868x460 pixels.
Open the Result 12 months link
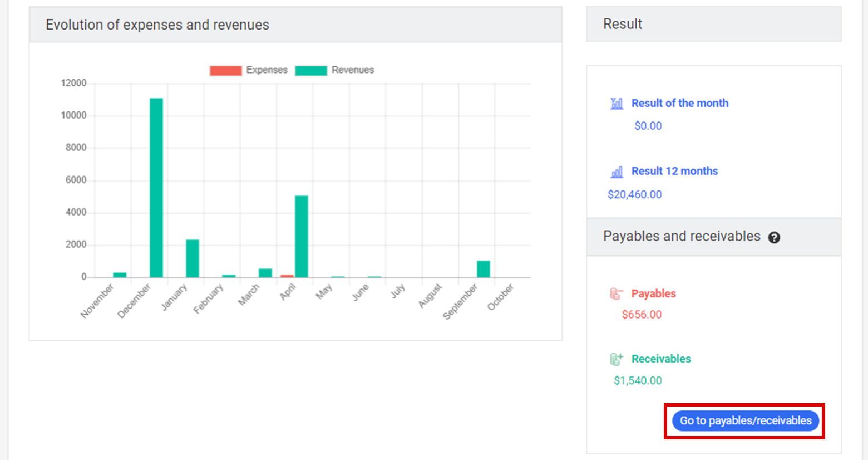pos(674,171)
